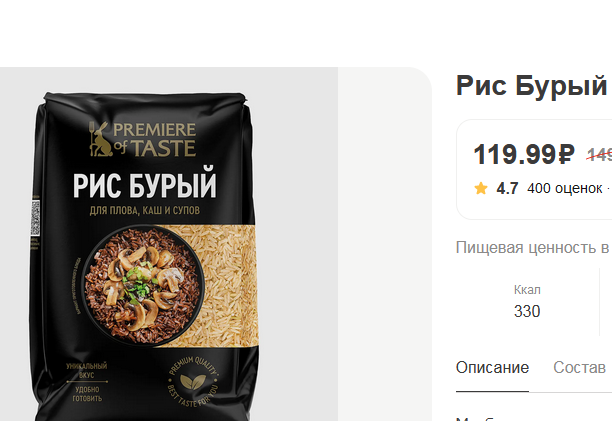The width and height of the screenshot is (612, 421).
Task: Click the bowl of rice with mushrooms image
Action: tap(142, 284)
